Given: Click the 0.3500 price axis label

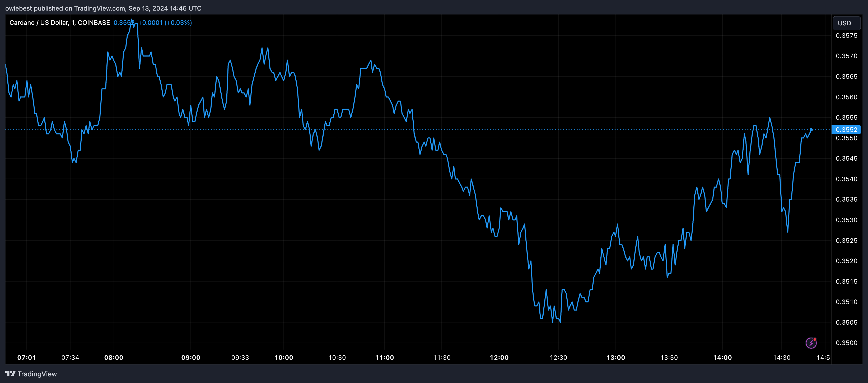Looking at the screenshot, I should (x=846, y=343).
